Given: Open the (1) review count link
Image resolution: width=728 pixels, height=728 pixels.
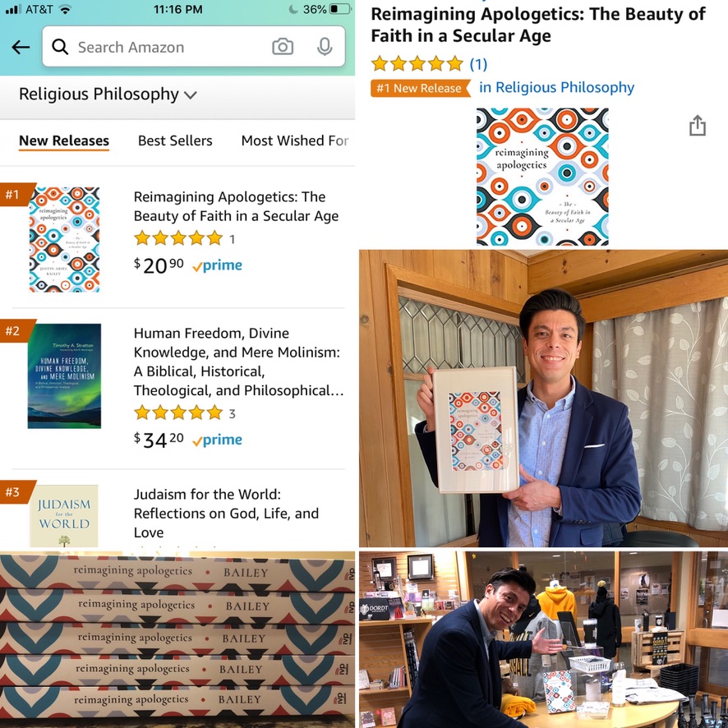Looking at the screenshot, I should coord(478,63).
